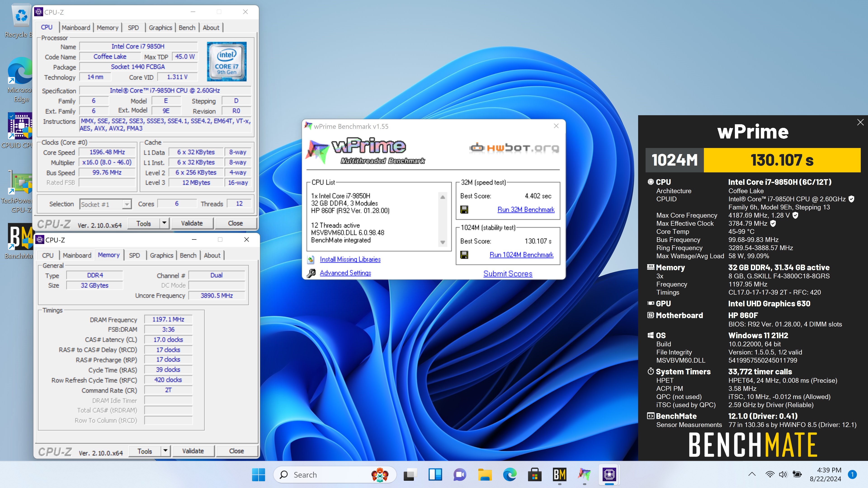Viewport: 868px width, 488px height.
Task: Open Microsoft Store from taskbar
Action: [x=534, y=474]
